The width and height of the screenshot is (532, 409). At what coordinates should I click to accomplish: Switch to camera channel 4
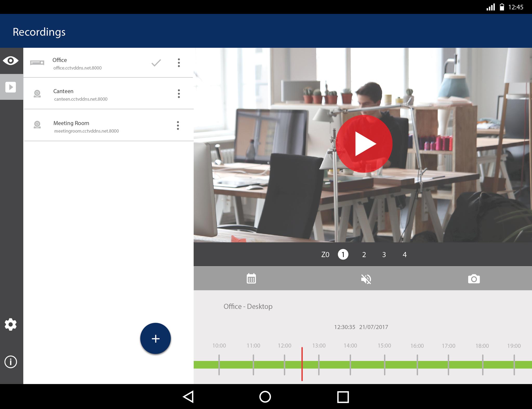click(404, 254)
